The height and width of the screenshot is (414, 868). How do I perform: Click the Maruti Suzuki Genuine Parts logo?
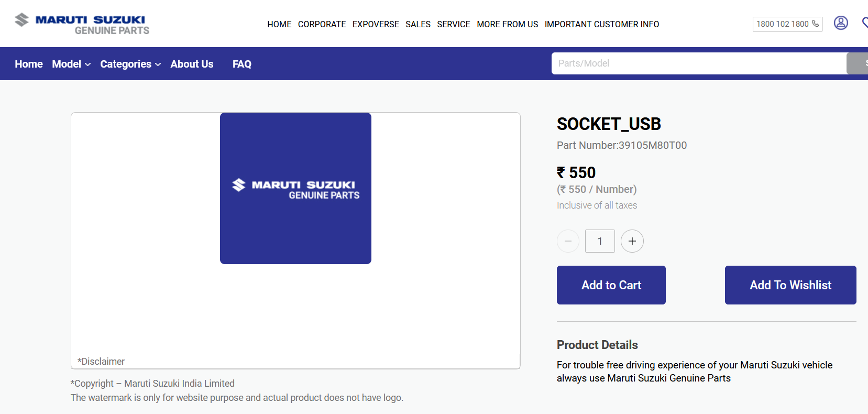coord(82,24)
